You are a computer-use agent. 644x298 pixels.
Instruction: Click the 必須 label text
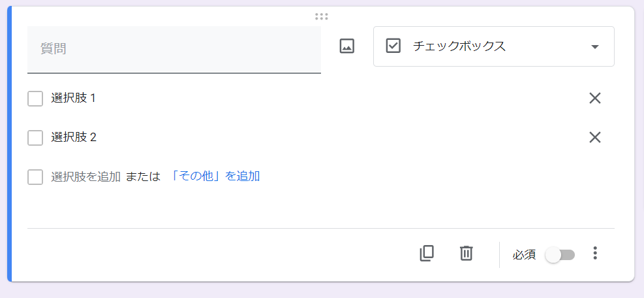pyautogui.click(x=524, y=255)
